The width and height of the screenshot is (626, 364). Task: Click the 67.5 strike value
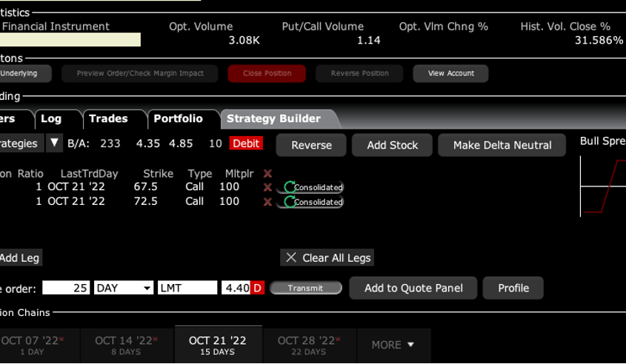tap(146, 187)
